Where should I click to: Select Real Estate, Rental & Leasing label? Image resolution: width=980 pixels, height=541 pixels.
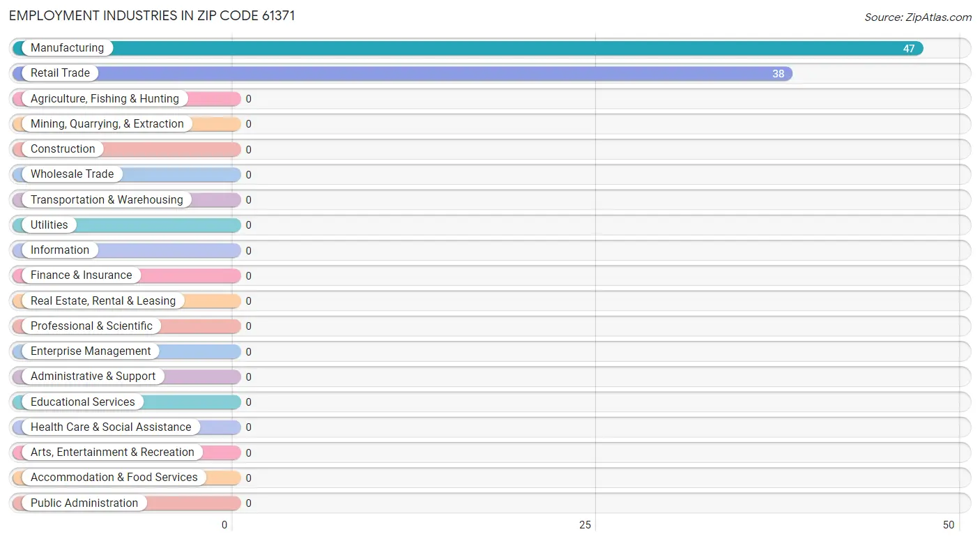103,301
